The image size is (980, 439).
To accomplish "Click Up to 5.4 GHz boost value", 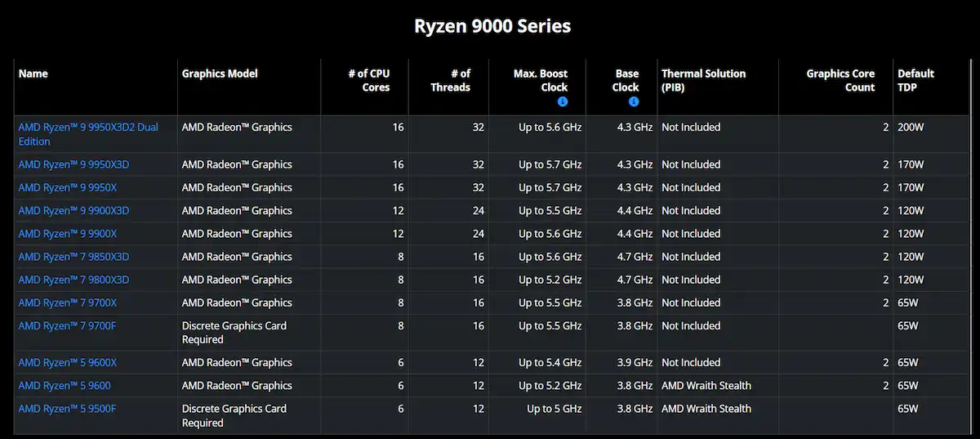I will pyautogui.click(x=550, y=362).
